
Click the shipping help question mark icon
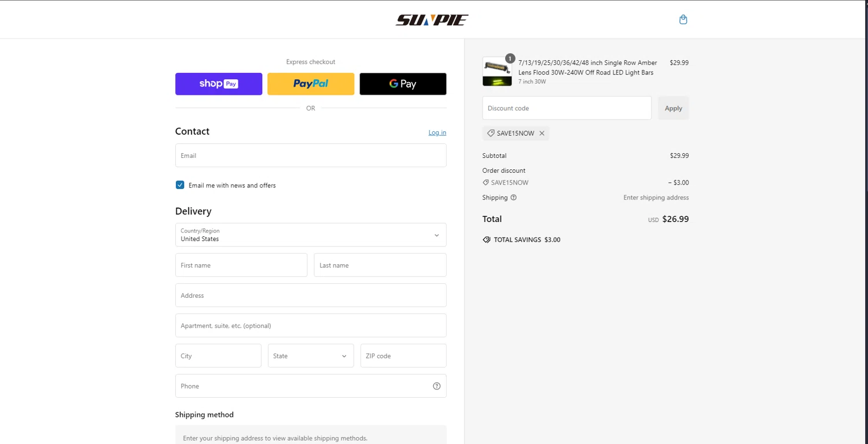pos(513,198)
